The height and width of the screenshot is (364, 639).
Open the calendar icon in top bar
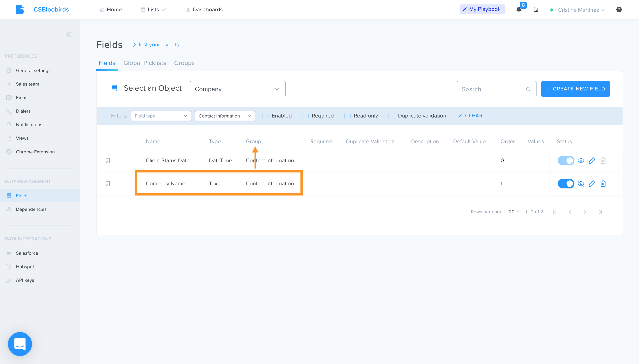[536, 10]
